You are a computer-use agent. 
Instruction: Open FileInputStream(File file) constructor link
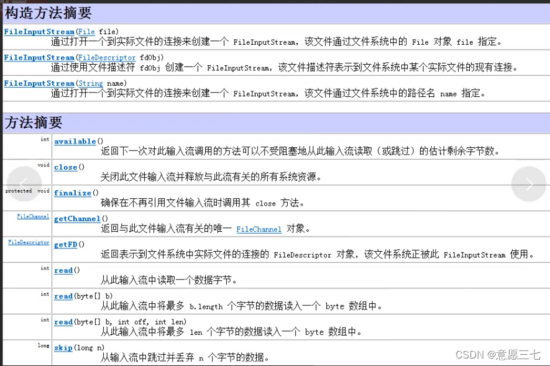click(x=39, y=32)
